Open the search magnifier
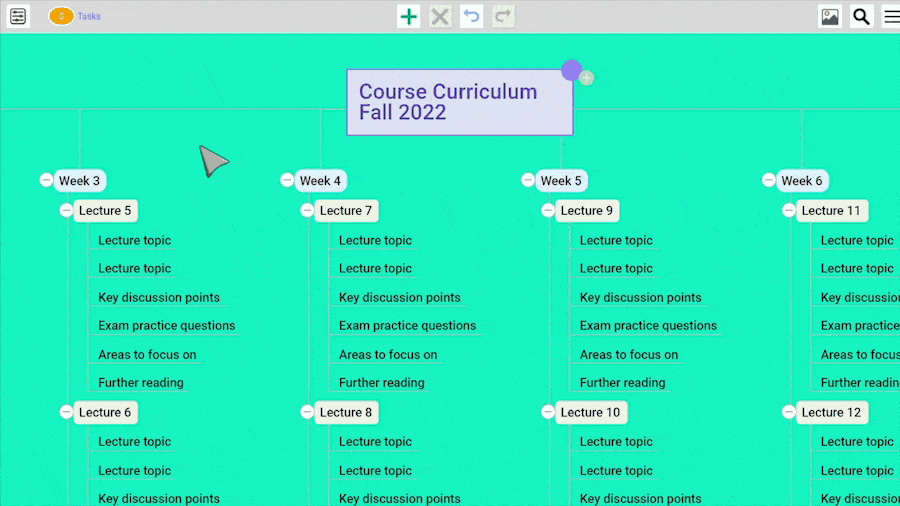This screenshot has width=900, height=506. click(x=861, y=16)
